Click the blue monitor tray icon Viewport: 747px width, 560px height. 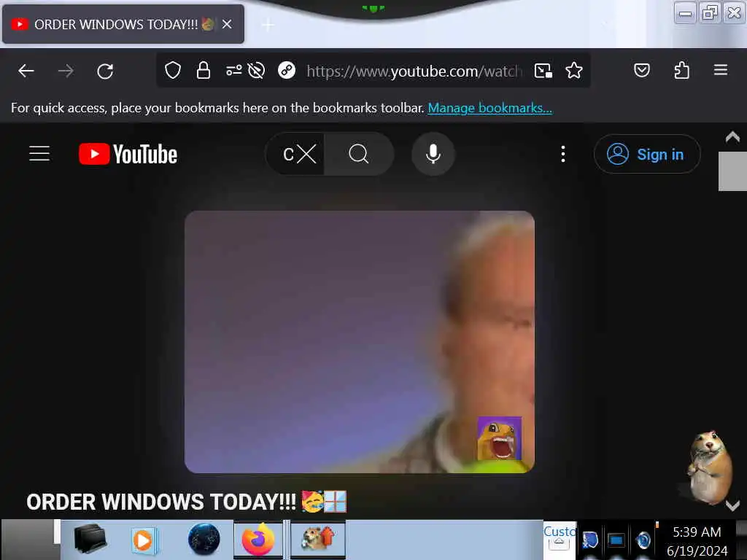(x=616, y=540)
